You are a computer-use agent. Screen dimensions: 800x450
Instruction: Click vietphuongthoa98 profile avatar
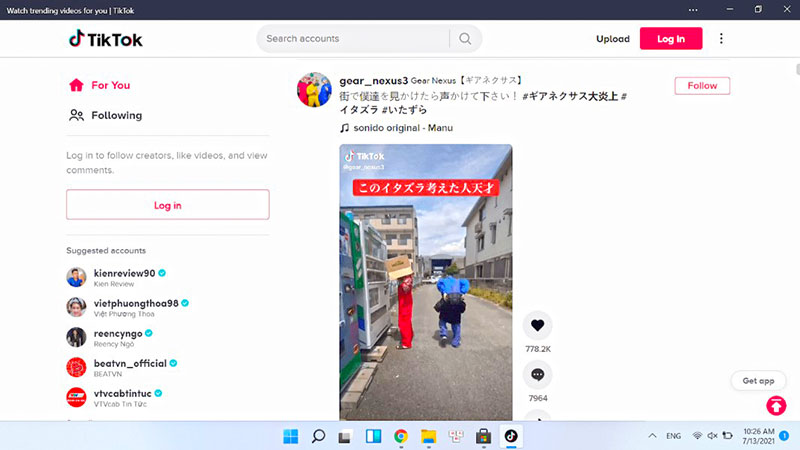[76, 307]
